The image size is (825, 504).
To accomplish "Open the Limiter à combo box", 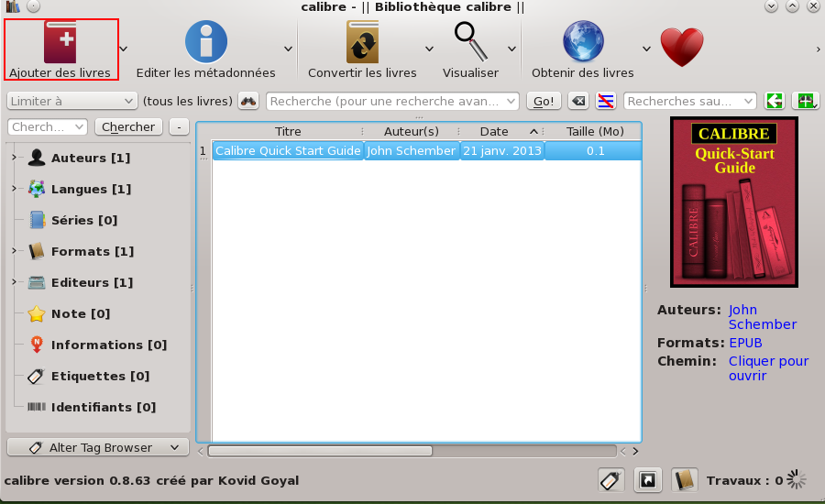I will (72, 101).
